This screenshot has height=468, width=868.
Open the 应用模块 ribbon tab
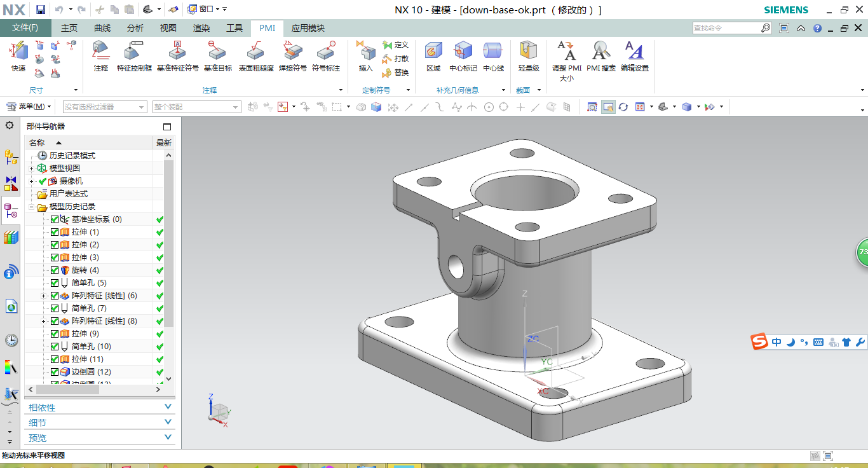pos(308,28)
